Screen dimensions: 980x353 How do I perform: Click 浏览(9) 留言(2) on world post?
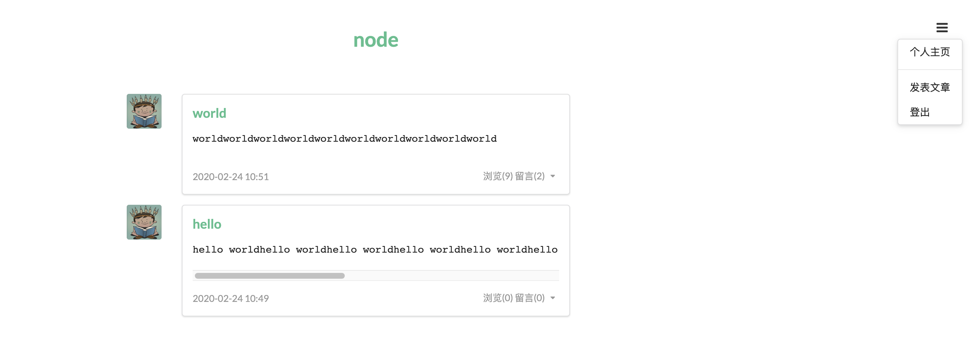[514, 176]
